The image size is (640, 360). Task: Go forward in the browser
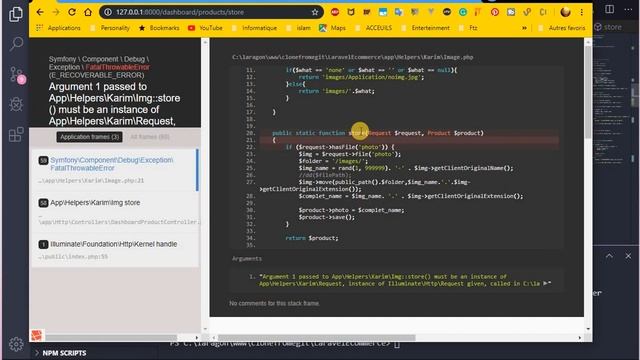[x=56, y=12]
